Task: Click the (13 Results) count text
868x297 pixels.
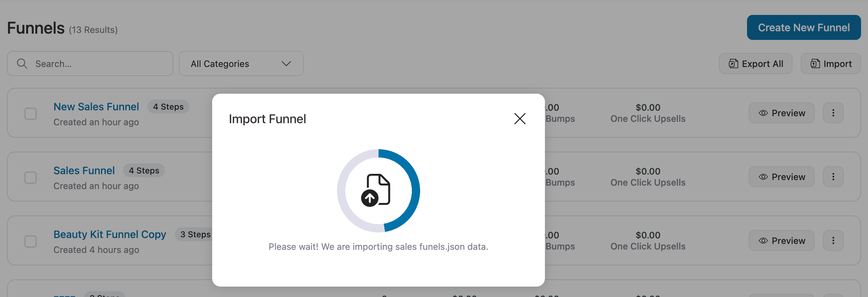Action: 93,30
